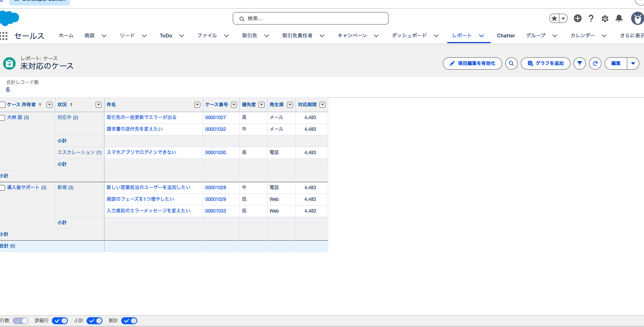644x327 pixels.
Task: Sort arrow on 状況 column header
Action: pyautogui.click(x=71, y=105)
